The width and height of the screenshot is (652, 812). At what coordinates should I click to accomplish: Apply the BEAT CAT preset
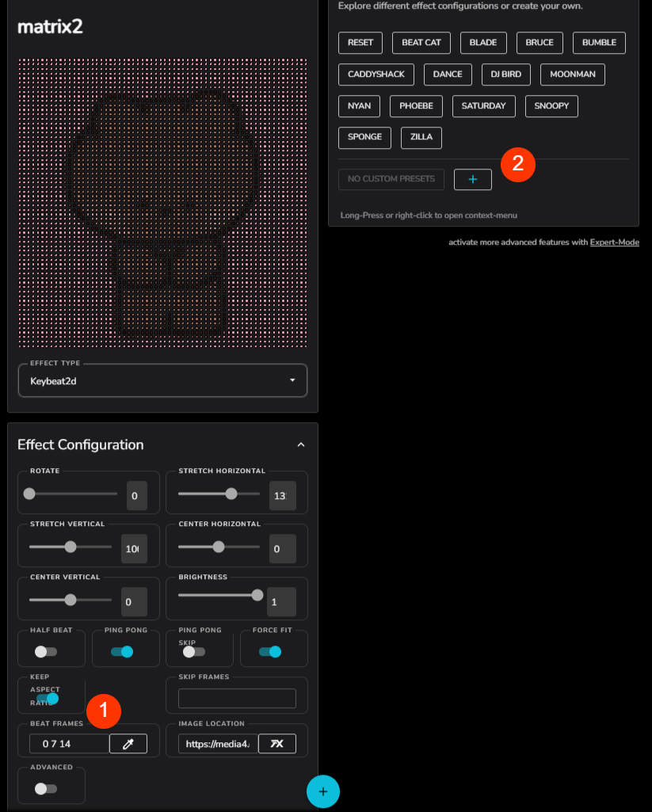tap(421, 43)
